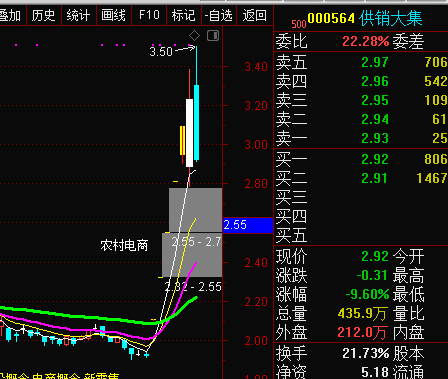This screenshot has width=448, height=379.
Task: Click stock code 000564
Action: coord(331,18)
